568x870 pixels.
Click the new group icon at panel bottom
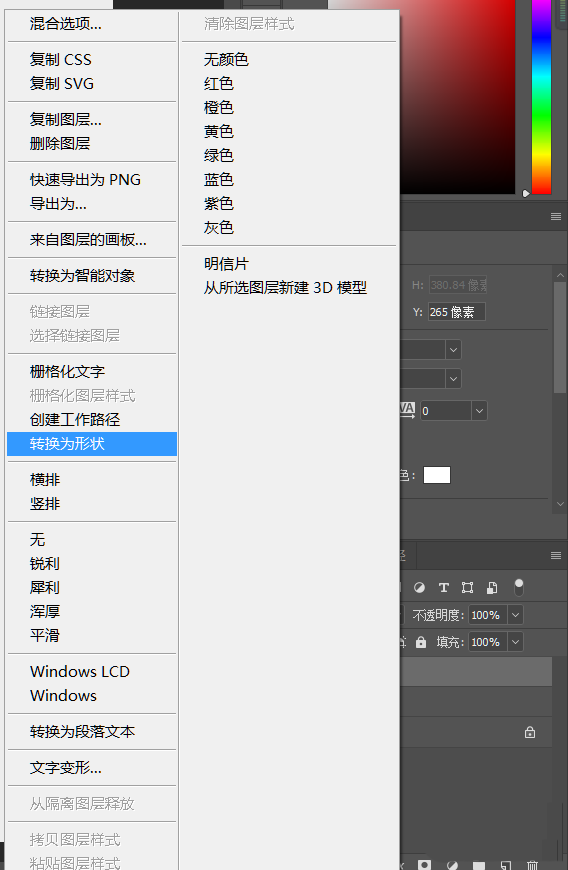coord(479,865)
